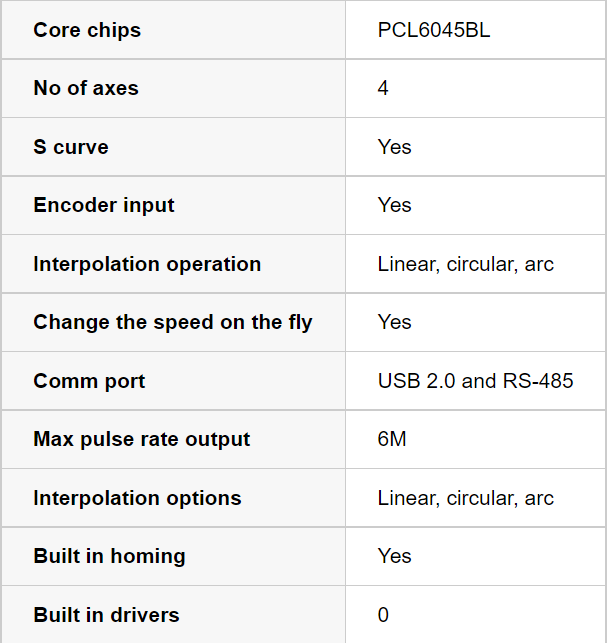Select Yes next to S curve
Screen dimensions: 608x643
pos(394,147)
